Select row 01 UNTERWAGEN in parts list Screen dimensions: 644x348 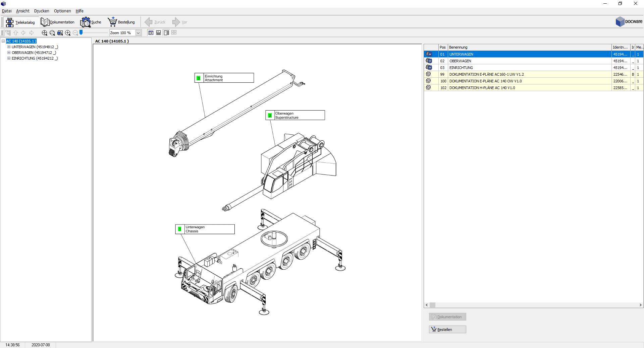point(533,54)
